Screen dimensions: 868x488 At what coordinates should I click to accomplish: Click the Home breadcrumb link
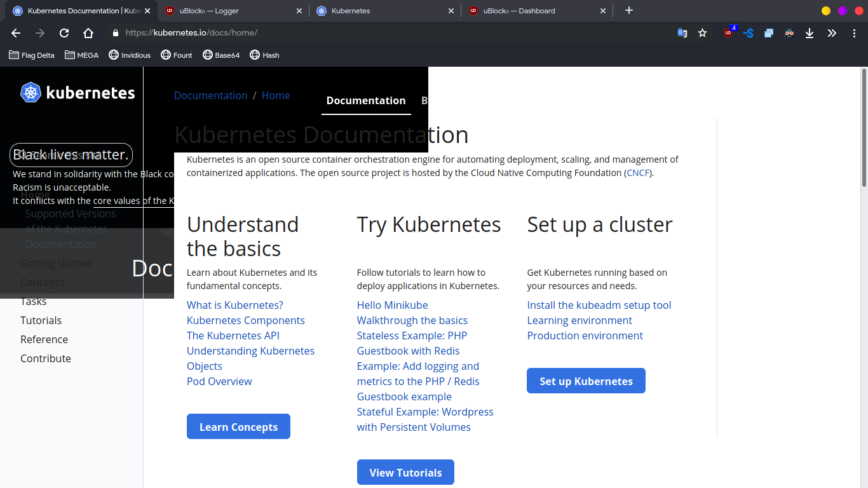click(x=276, y=95)
